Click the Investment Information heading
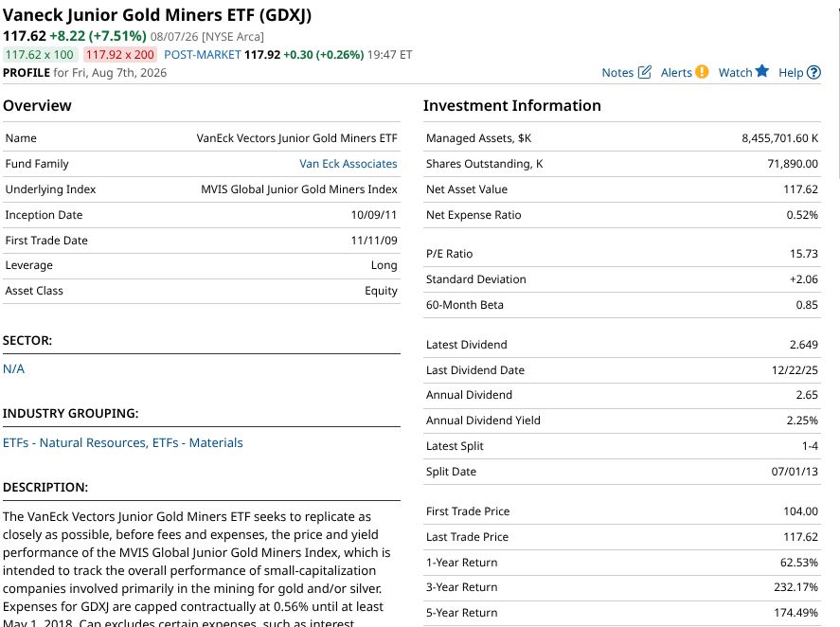The image size is (840, 627). 512,105
